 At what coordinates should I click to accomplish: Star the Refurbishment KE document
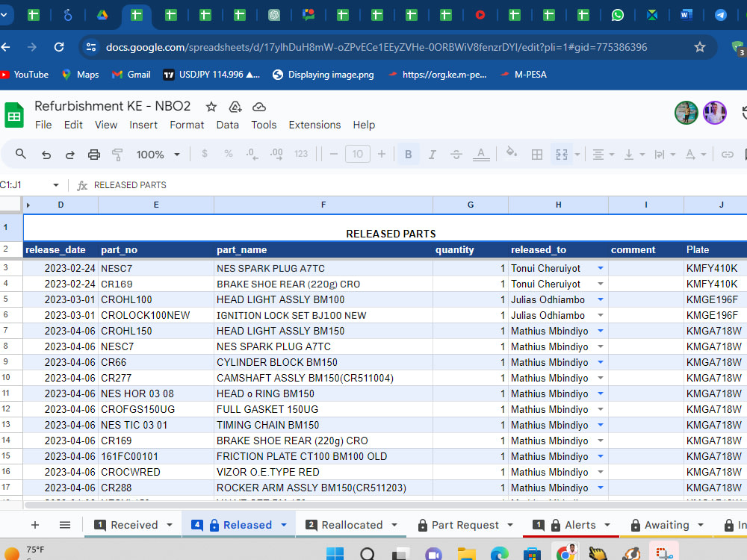[211, 107]
